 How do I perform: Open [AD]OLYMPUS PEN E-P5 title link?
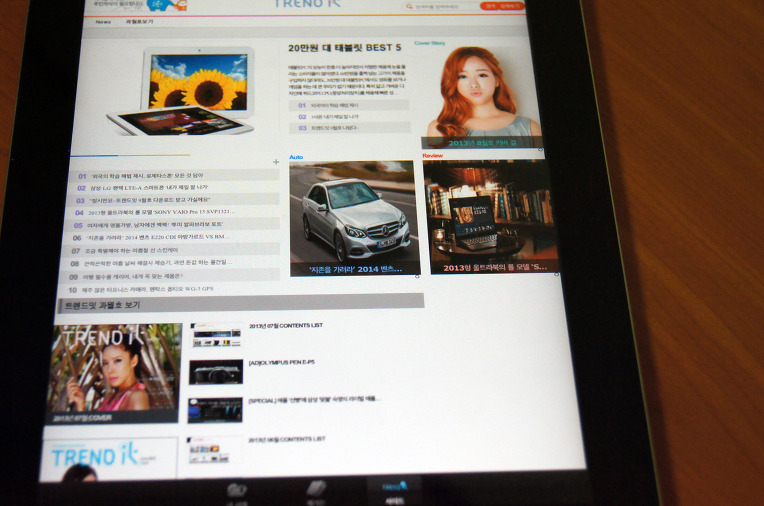click(282, 363)
